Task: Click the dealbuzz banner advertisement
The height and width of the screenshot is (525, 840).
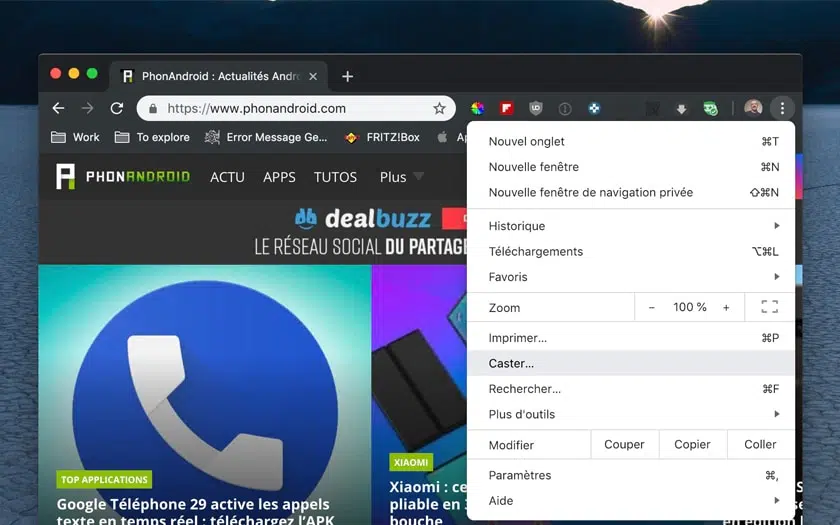Action: [x=360, y=233]
